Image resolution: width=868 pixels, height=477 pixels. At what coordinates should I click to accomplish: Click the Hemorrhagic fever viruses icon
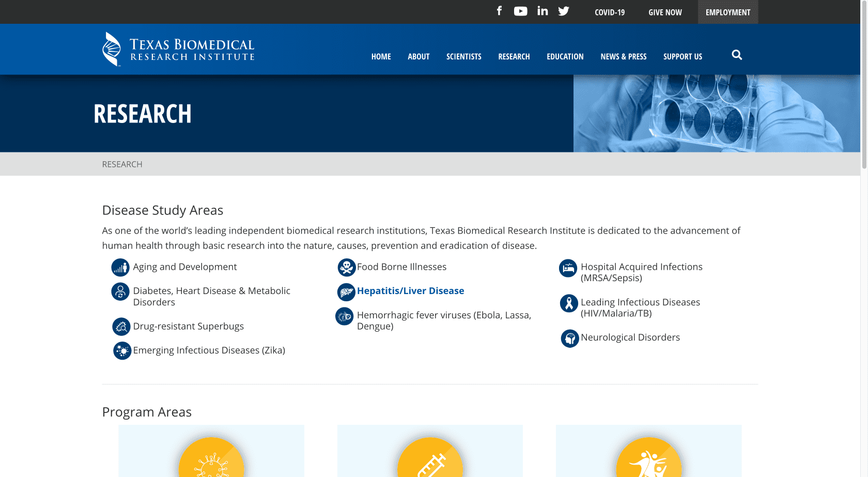(344, 316)
